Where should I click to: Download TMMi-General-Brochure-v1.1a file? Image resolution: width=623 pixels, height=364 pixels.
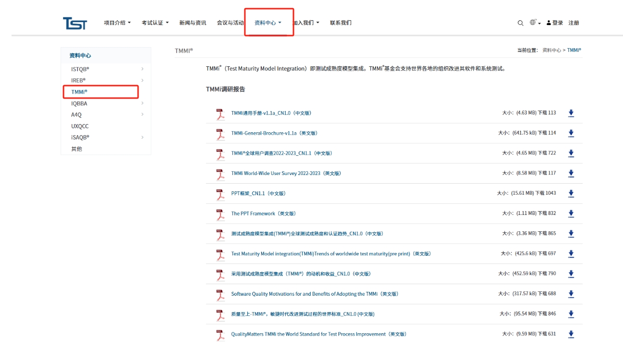571,133
